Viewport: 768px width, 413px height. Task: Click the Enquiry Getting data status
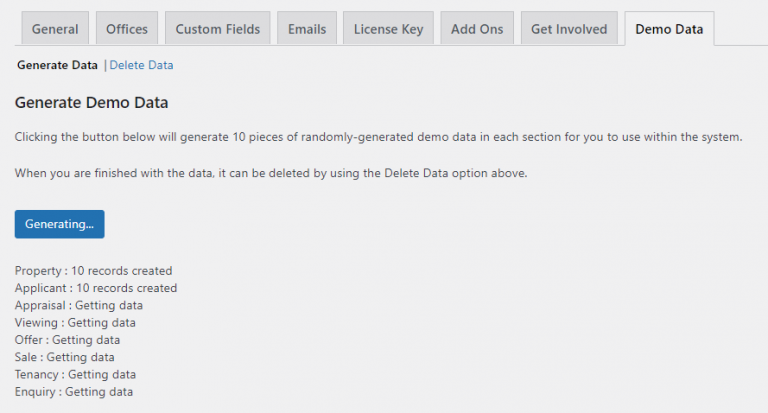click(x=74, y=392)
